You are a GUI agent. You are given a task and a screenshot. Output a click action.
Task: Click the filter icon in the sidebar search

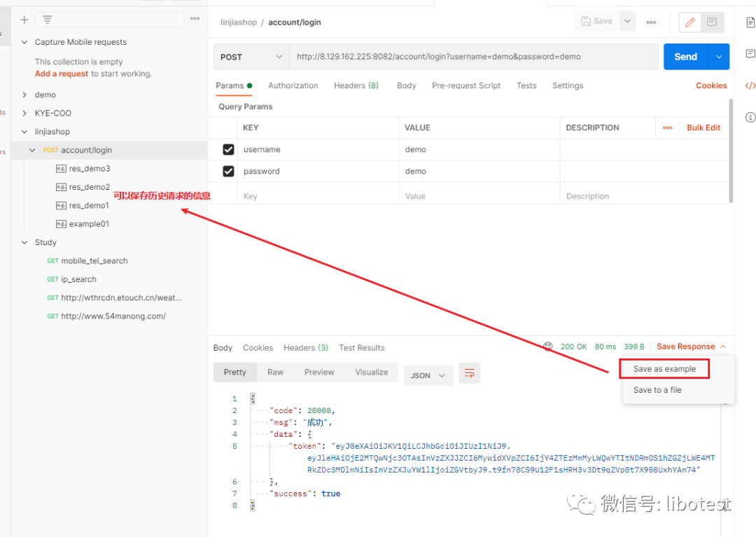click(x=47, y=19)
